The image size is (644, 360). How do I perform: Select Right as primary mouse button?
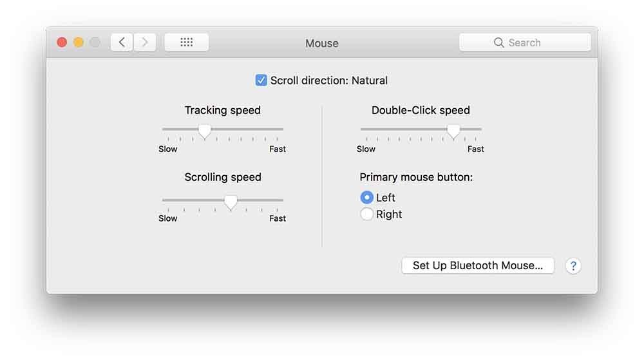coord(366,214)
